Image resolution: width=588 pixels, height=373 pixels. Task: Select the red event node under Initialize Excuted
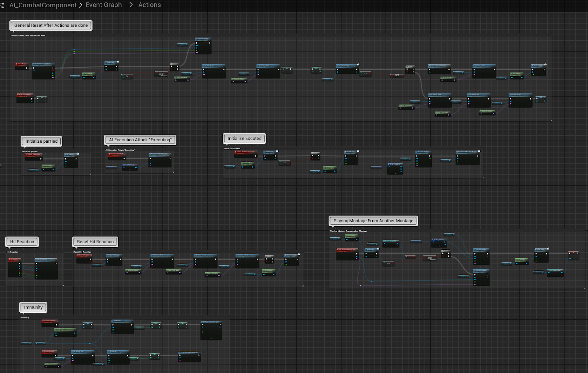pos(245,154)
